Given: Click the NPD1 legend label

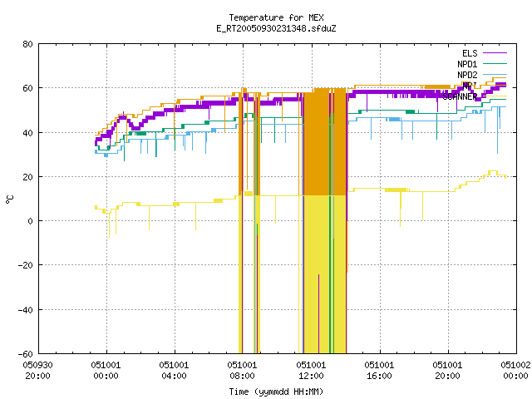Looking at the screenshot, I should 467,64.
